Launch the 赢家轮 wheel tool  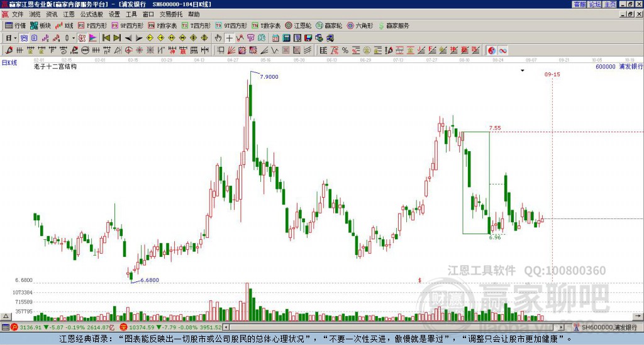point(329,25)
